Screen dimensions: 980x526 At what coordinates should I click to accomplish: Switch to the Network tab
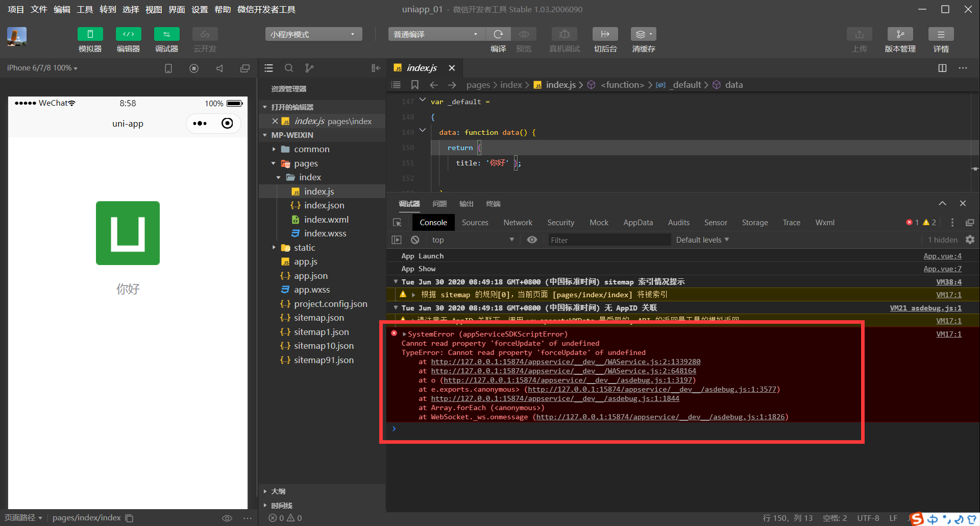click(518, 223)
